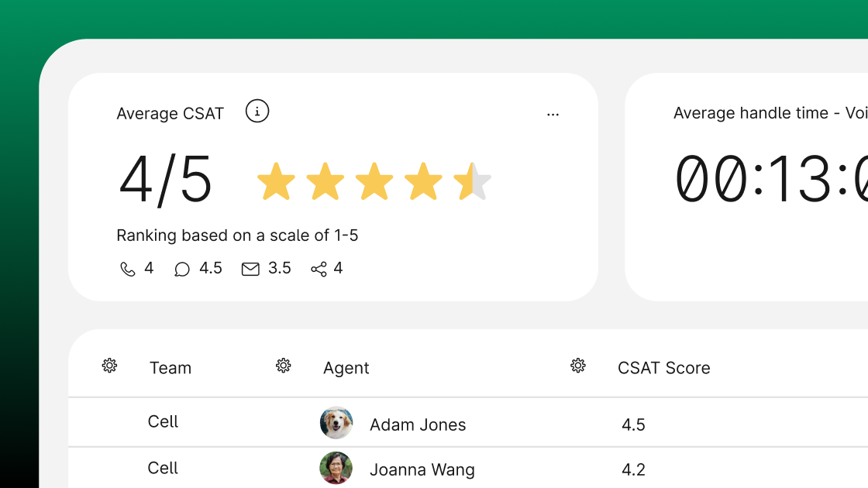Image resolution: width=868 pixels, height=488 pixels.
Task: Click the Team column header
Action: coord(170,368)
